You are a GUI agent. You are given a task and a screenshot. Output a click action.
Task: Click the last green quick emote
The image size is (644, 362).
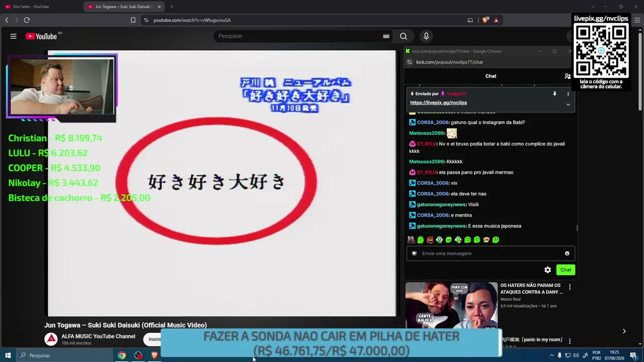[496, 240]
